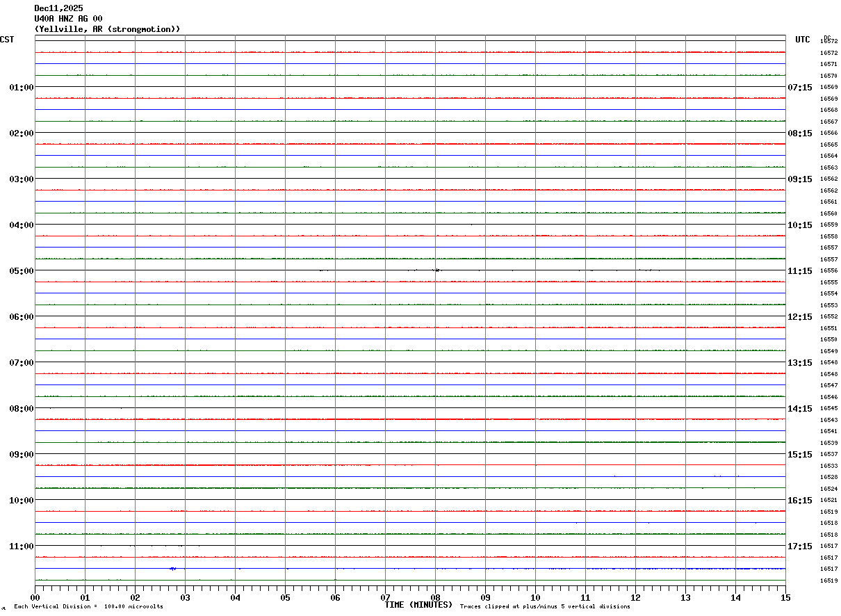This screenshot has width=841, height=616.
Task: Click the DC offset value 16533
Action: [x=828, y=466]
